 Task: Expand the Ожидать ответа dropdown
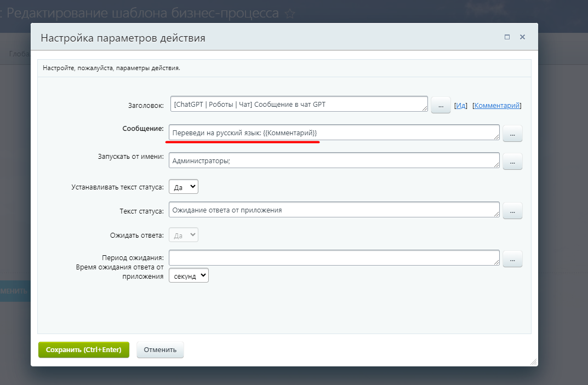pos(184,235)
